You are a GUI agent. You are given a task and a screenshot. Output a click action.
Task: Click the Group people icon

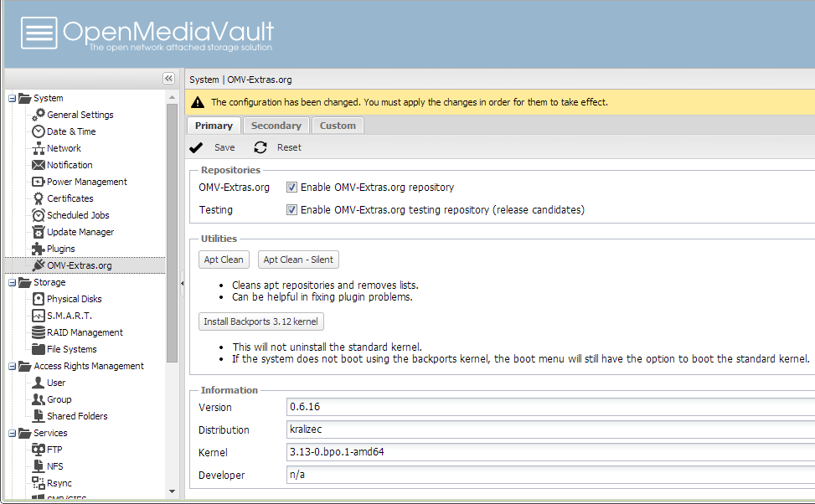click(39, 399)
